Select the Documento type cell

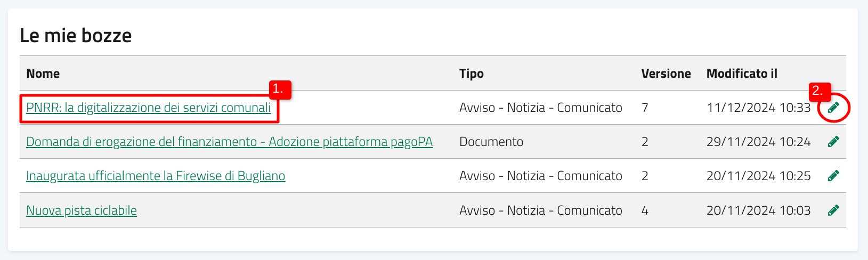pos(491,142)
